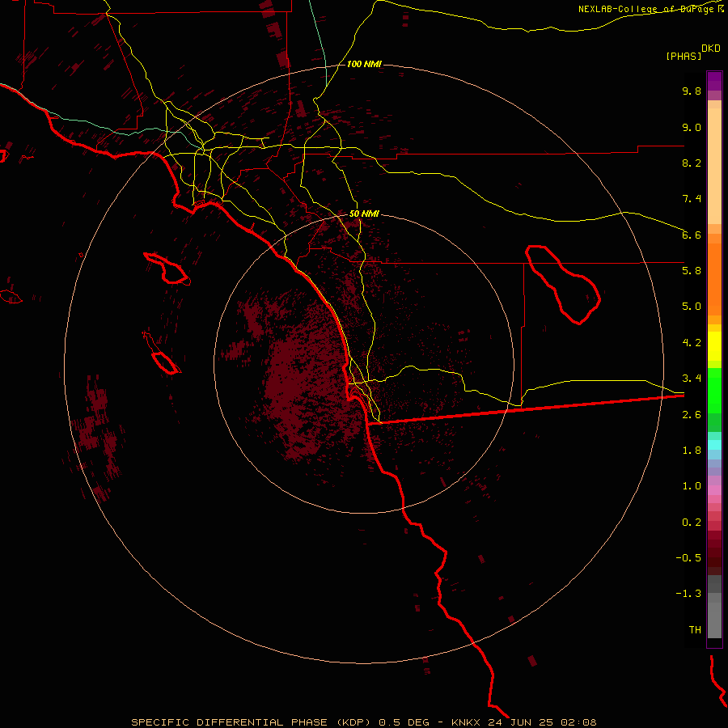Click the 9.0 color scale value

pyautogui.click(x=692, y=127)
